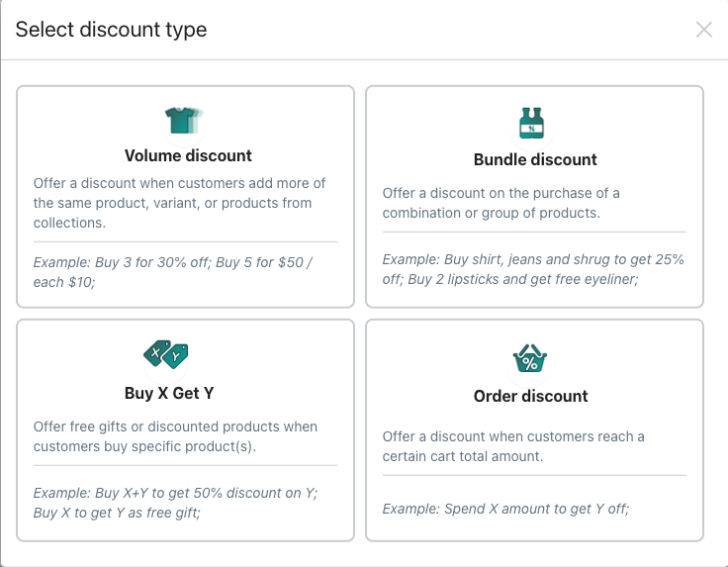This screenshot has width=728, height=567.
Task: Click the divider line in Order discount card
Action: coord(534,475)
